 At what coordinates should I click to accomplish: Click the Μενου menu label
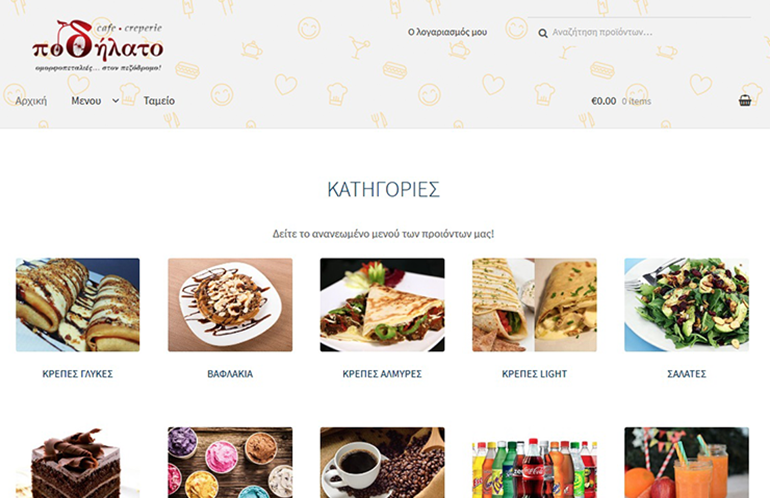pyautogui.click(x=86, y=101)
